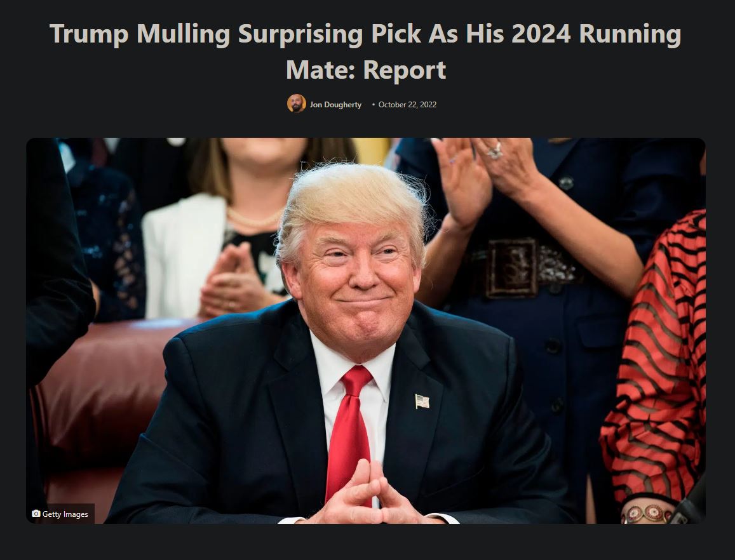Click Jon Dougherty's author avatar

click(x=296, y=103)
